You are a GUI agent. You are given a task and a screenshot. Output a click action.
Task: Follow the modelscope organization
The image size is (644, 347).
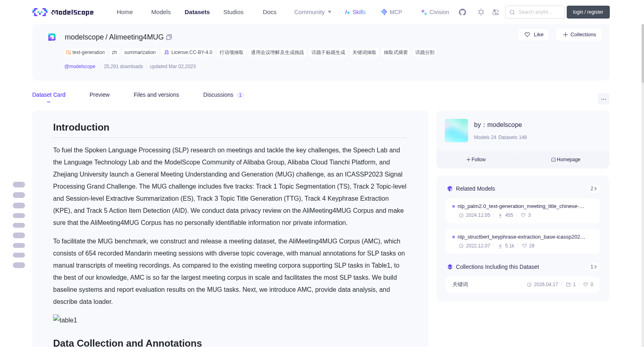pos(476,160)
